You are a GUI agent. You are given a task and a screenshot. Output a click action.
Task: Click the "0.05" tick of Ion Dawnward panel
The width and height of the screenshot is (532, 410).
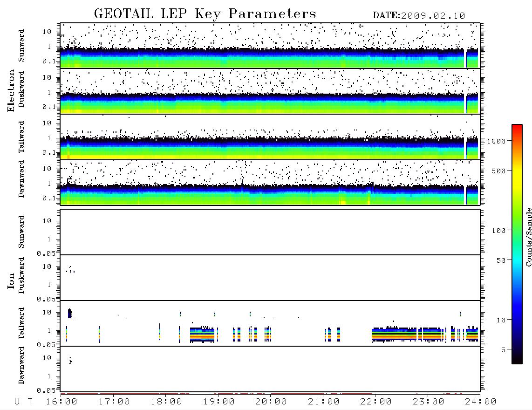46,390
